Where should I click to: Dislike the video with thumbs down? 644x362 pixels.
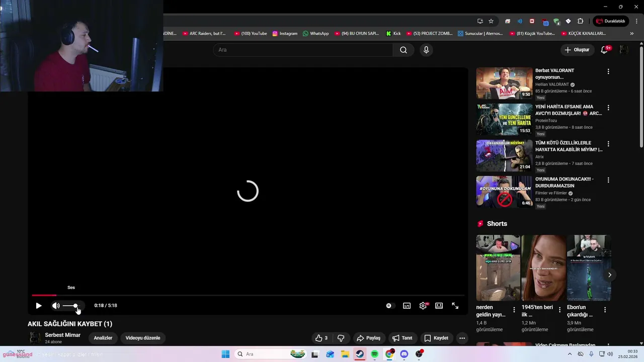[341, 338]
